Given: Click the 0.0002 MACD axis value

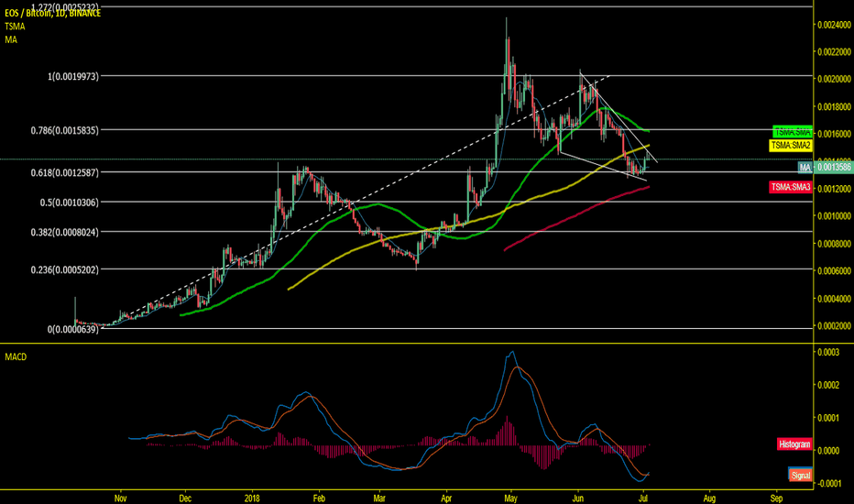Looking at the screenshot, I should [827, 385].
